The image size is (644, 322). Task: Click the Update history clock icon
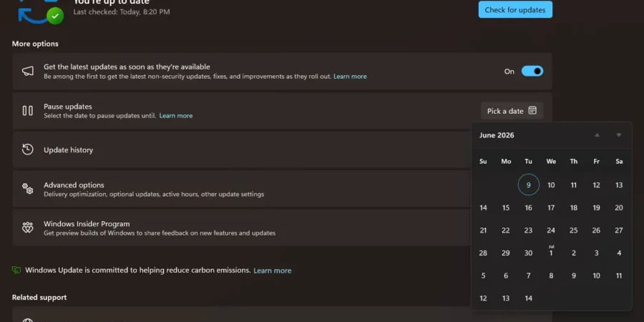coord(27,150)
